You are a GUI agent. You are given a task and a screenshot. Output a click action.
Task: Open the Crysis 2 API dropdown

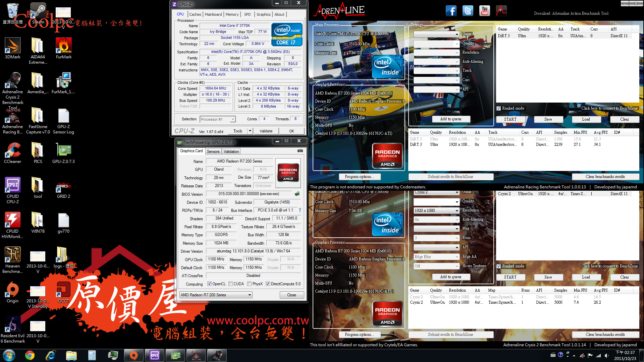tap(436, 247)
